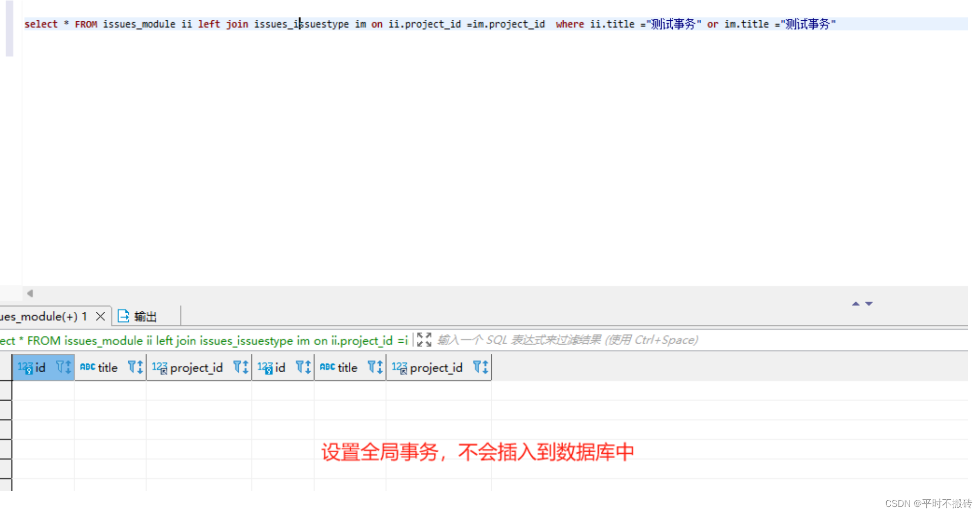
Task: Open filter/sort icon on second id column
Action: (303, 367)
